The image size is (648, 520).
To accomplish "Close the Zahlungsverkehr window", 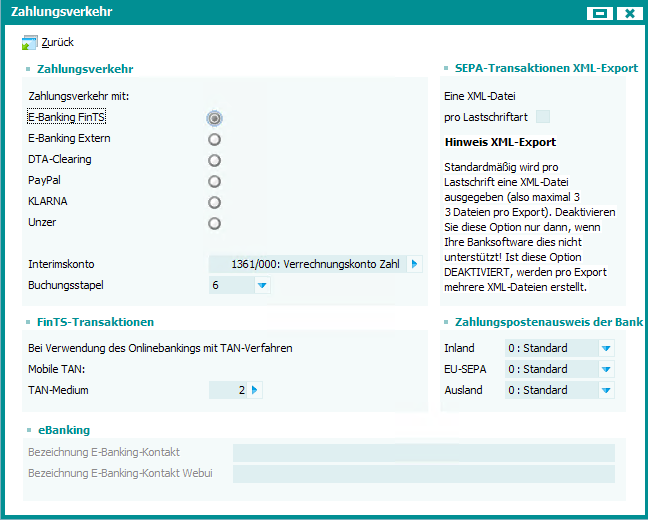I will (x=628, y=13).
